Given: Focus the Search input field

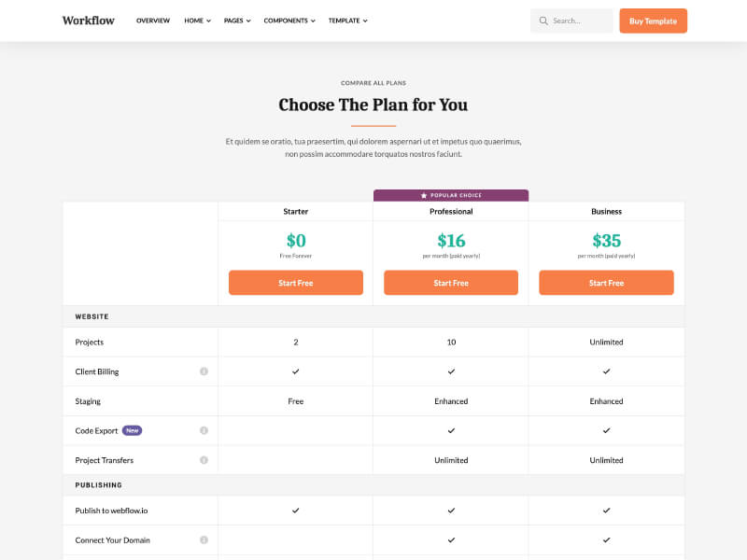Looking at the screenshot, I should (571, 21).
